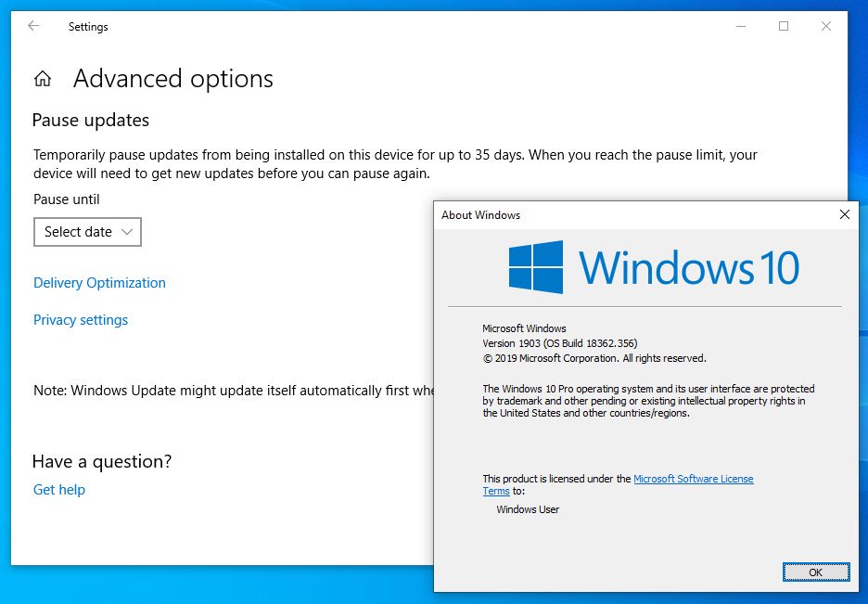
Task: Close the Settings window
Action: coord(826,26)
